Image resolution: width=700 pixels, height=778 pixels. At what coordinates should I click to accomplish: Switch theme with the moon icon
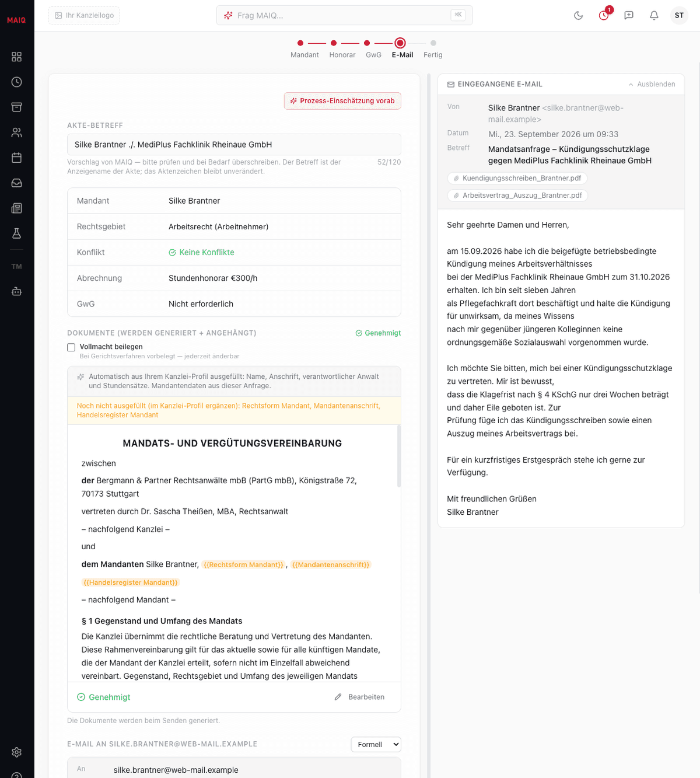(579, 16)
